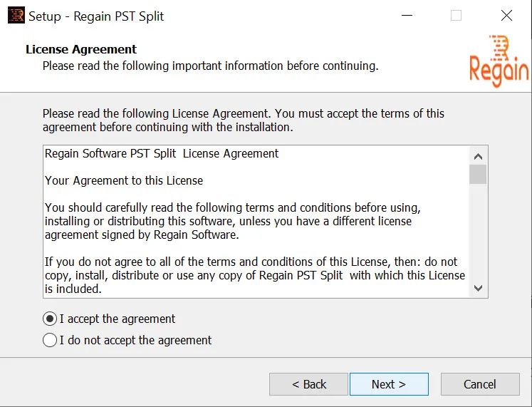Click the license text scroll down arrow
This screenshot has width=532, height=407.
coord(478,288)
